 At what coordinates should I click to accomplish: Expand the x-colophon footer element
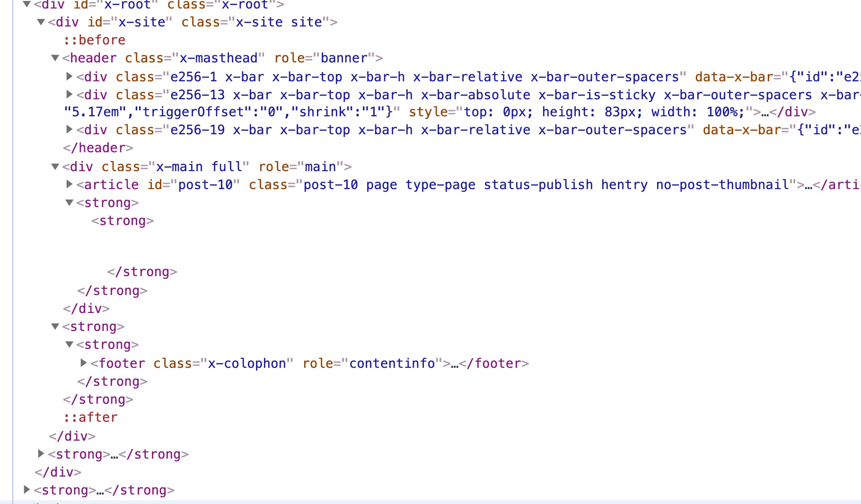84,363
